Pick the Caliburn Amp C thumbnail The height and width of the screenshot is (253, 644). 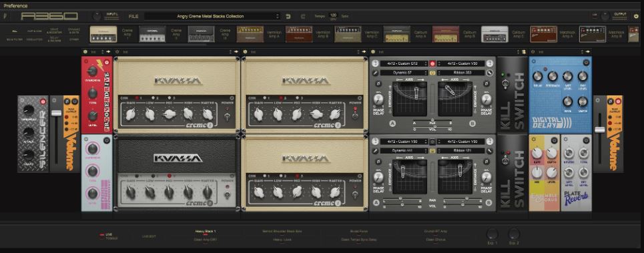[x=495, y=34]
